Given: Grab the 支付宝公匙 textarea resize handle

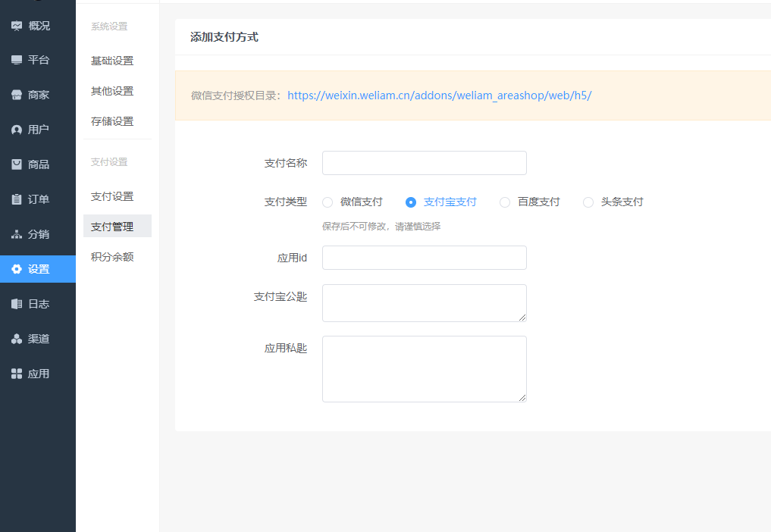Looking at the screenshot, I should coord(522,318).
